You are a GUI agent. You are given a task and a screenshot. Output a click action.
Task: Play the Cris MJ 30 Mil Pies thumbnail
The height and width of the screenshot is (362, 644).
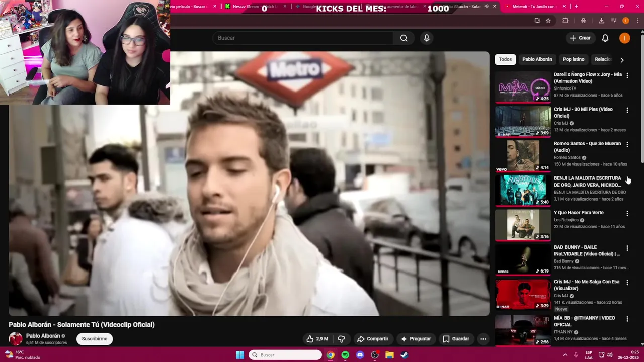[x=523, y=122]
